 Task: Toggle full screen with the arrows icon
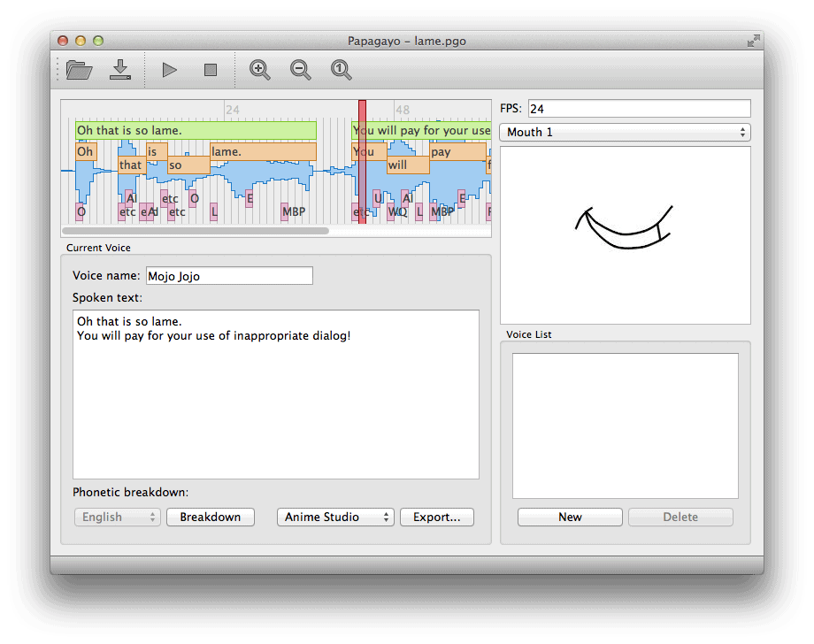753,41
